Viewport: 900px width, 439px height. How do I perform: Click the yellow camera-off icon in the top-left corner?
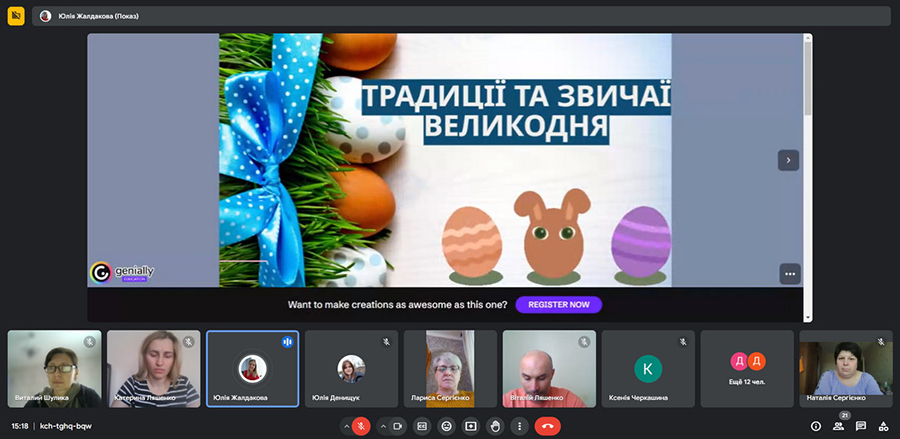click(x=16, y=16)
